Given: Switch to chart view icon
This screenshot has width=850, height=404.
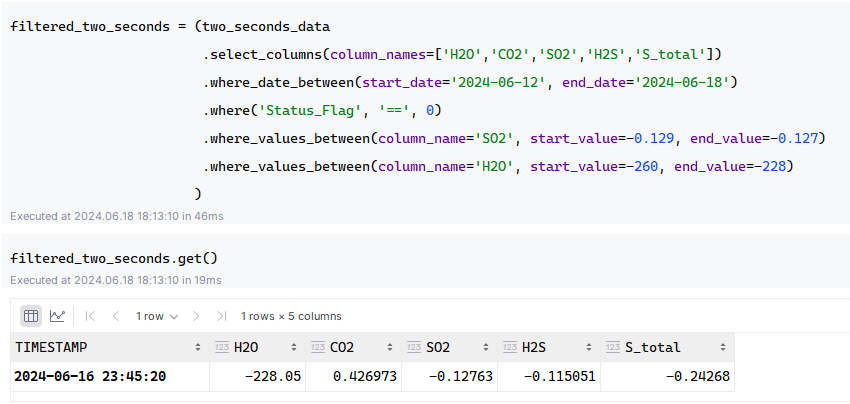Looking at the screenshot, I should (x=57, y=316).
